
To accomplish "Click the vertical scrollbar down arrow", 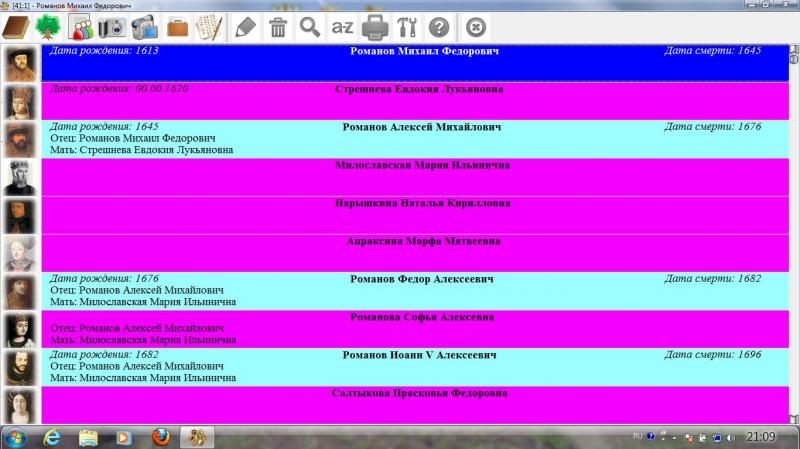I will (x=794, y=419).
